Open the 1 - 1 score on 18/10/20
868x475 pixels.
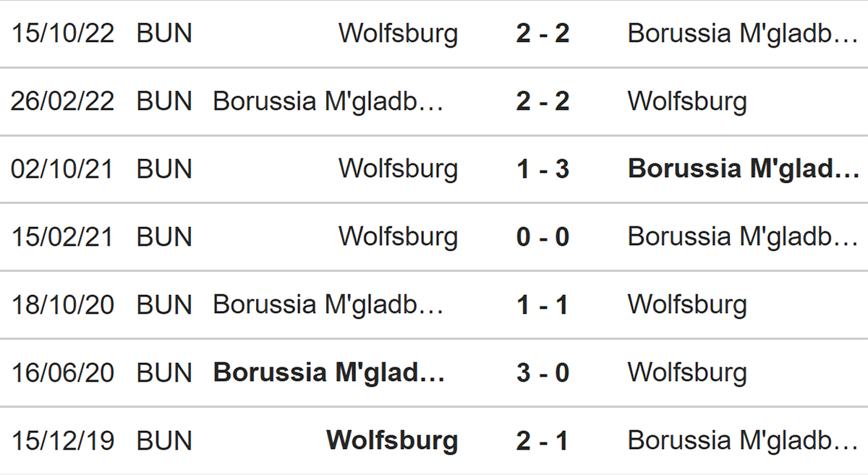click(542, 305)
